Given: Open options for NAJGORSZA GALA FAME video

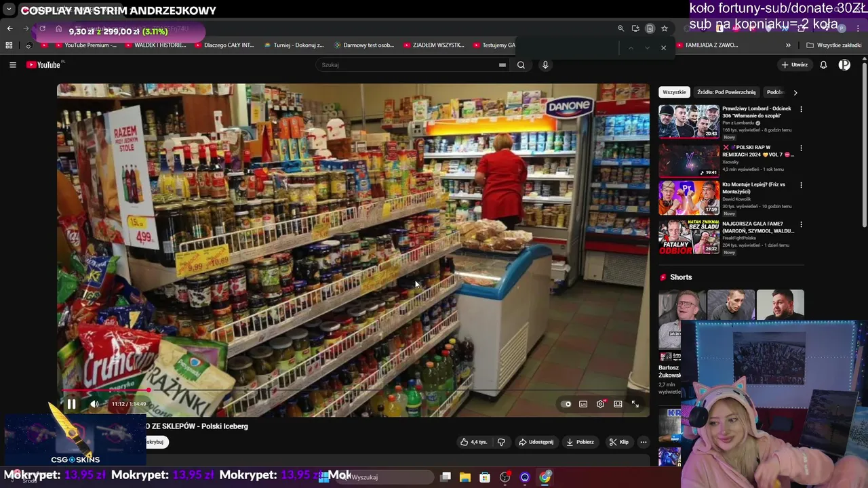Looking at the screenshot, I should pos(801,224).
